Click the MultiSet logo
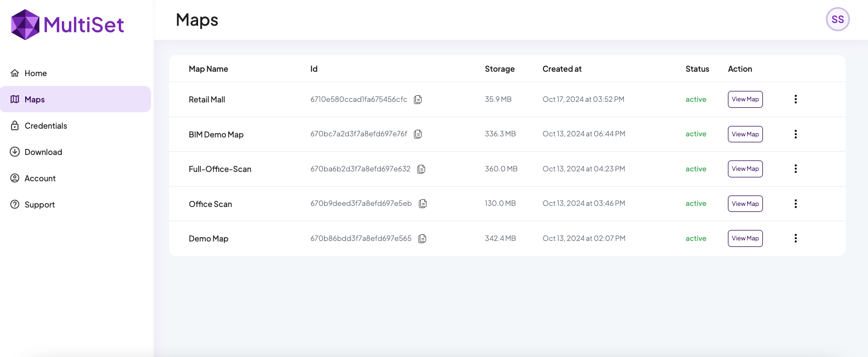 pyautogui.click(x=68, y=25)
